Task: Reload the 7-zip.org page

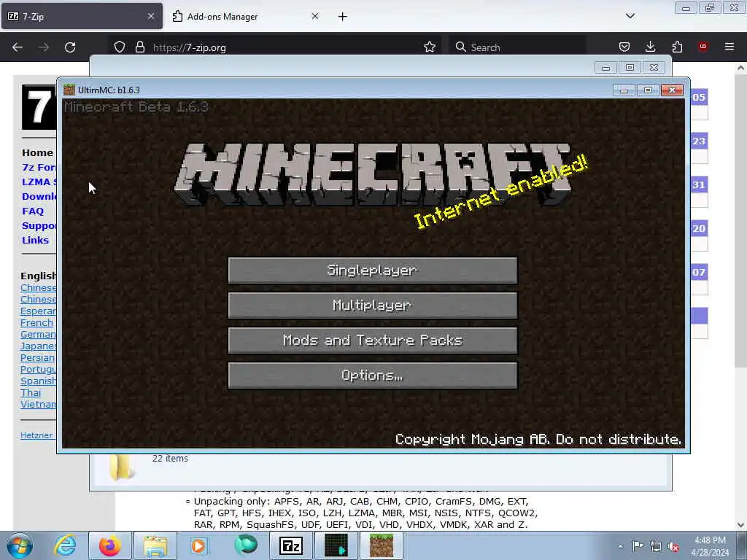Action: pyautogui.click(x=70, y=47)
